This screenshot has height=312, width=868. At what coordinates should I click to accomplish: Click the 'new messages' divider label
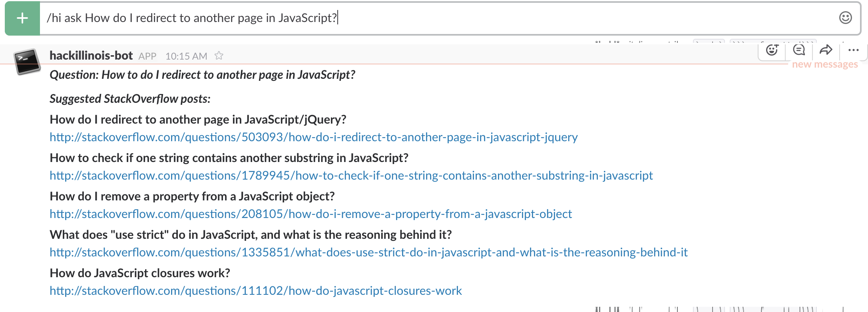825,64
